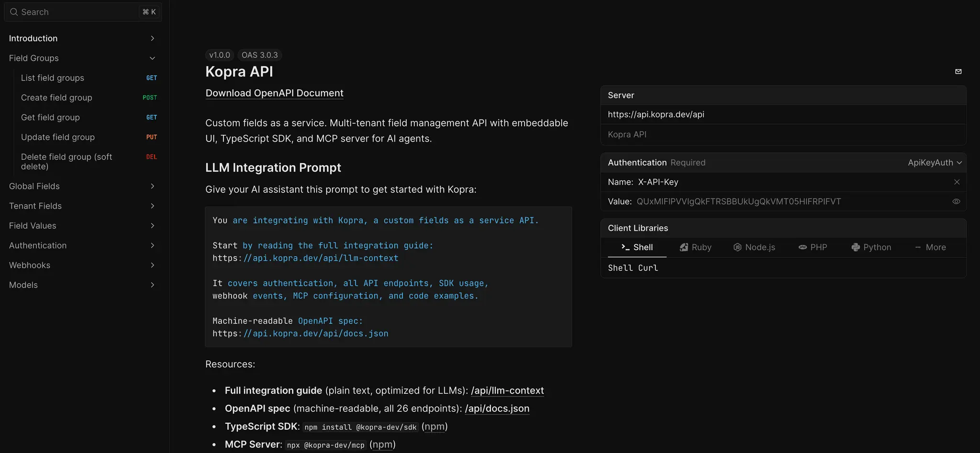Click the Kopra API server description text
Screen dimensions: 980x453
[627, 134]
